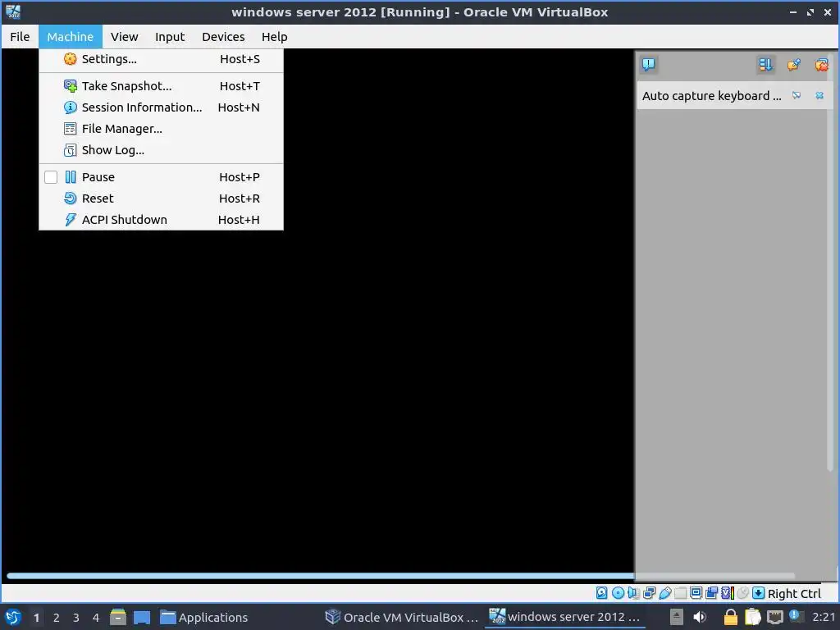Toggle notification center speech bubble icon

click(649, 65)
